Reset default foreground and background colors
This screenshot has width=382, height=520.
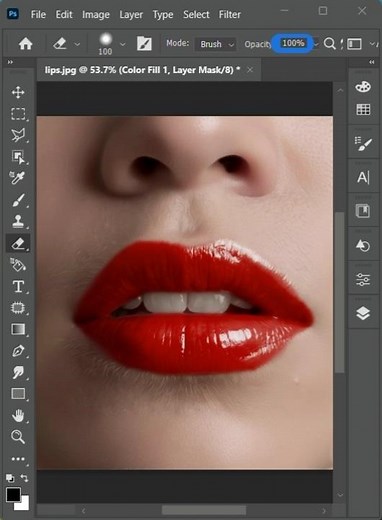coord(10,478)
